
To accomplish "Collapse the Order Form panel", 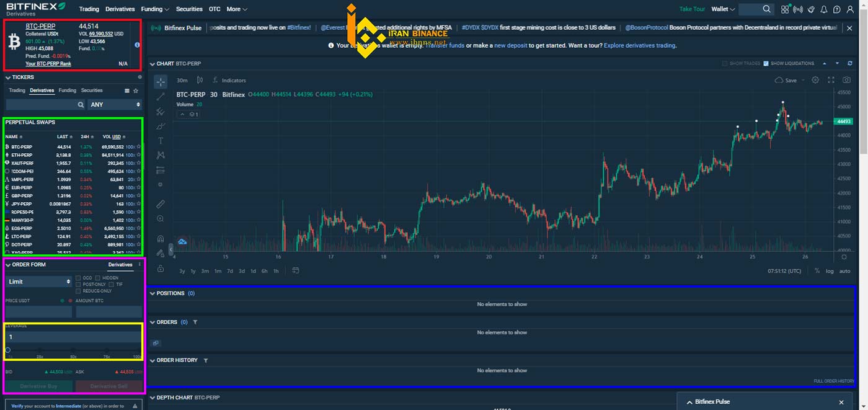I will pos(8,265).
